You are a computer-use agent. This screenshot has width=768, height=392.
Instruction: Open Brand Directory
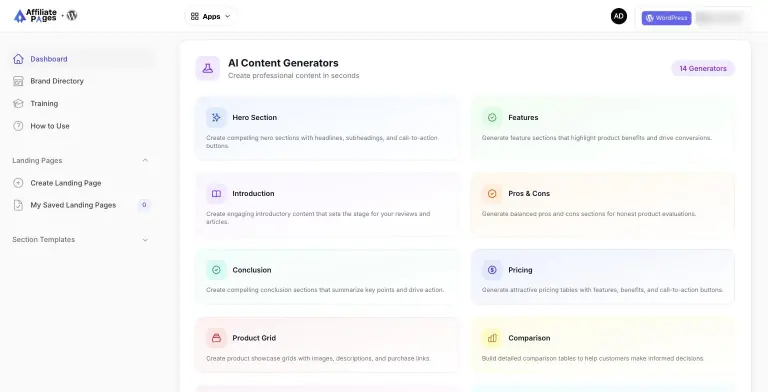(82, 81)
